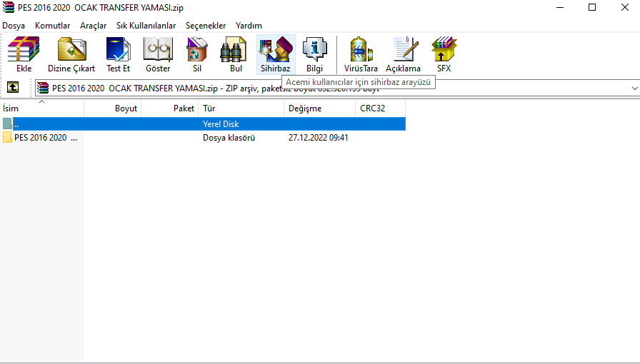Sort by the İsim column header
640x364 pixels.
(42, 108)
